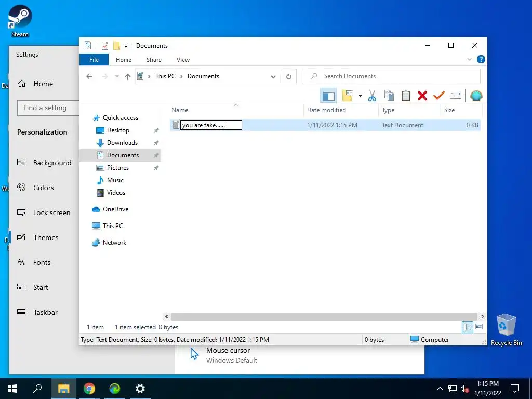Switch to Details view button

[x=468, y=327]
